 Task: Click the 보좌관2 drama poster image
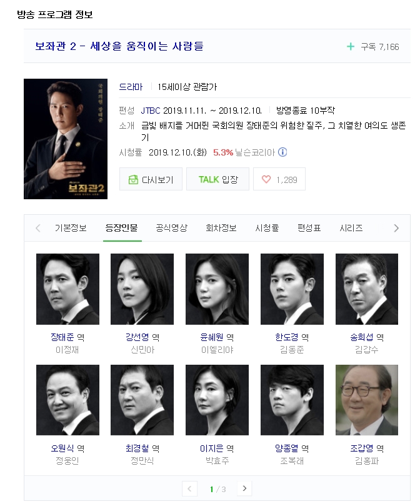66,139
